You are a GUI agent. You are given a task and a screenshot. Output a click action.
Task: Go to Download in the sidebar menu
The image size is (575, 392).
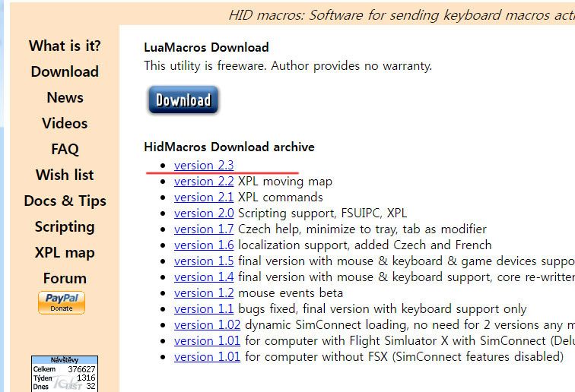pyautogui.click(x=65, y=71)
